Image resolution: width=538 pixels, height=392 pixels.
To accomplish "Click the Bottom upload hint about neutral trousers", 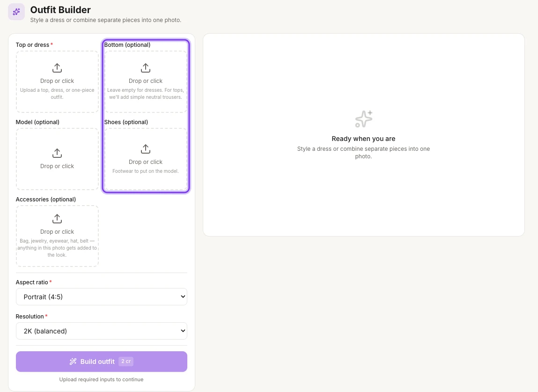I will [x=146, y=94].
